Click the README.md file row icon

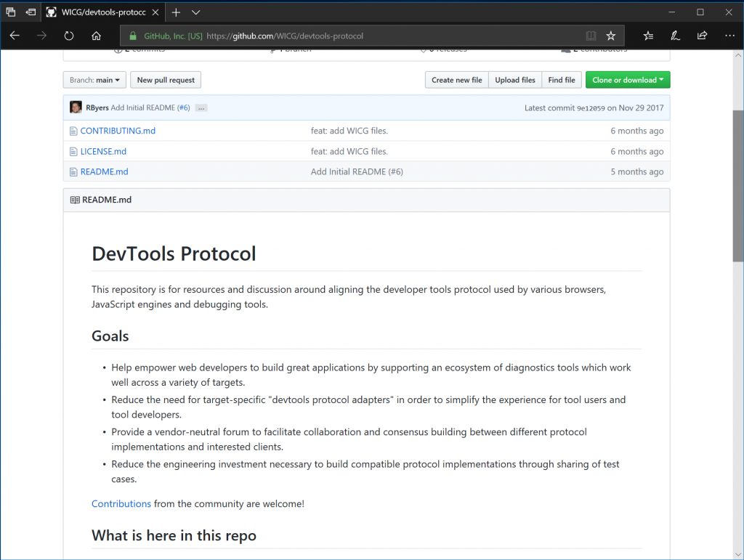tap(73, 171)
